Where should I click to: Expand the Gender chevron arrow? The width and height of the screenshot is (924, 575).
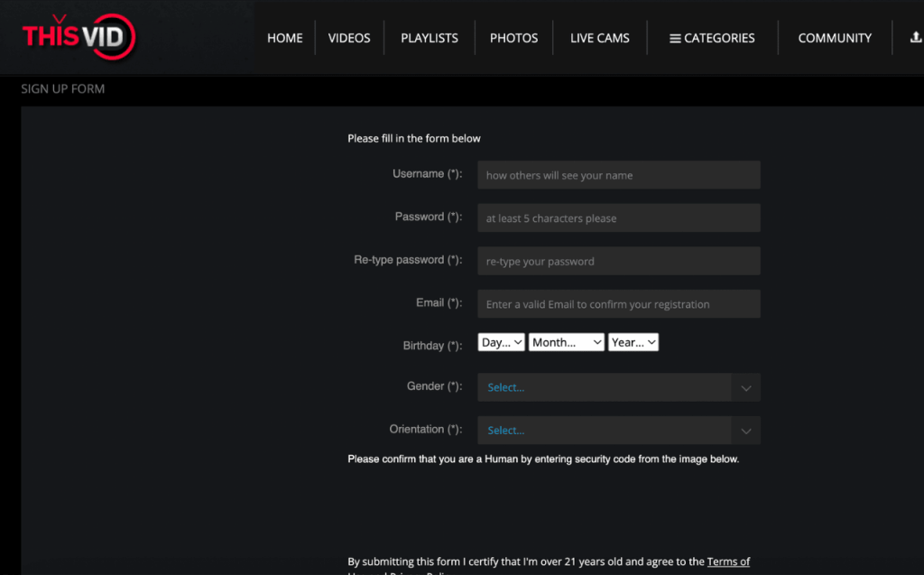746,387
